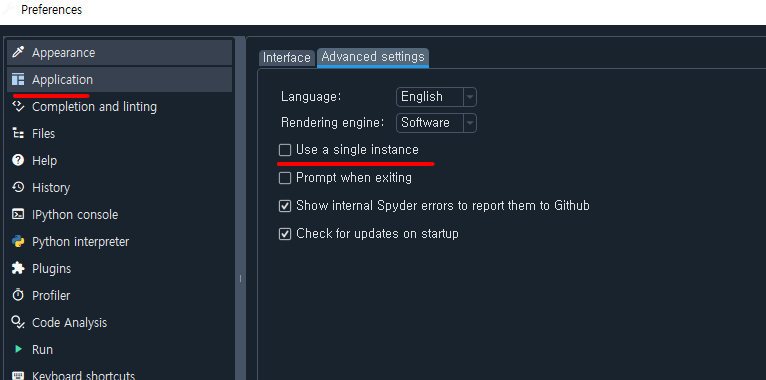Click the Files tree icon
766x380 pixels.
click(18, 133)
